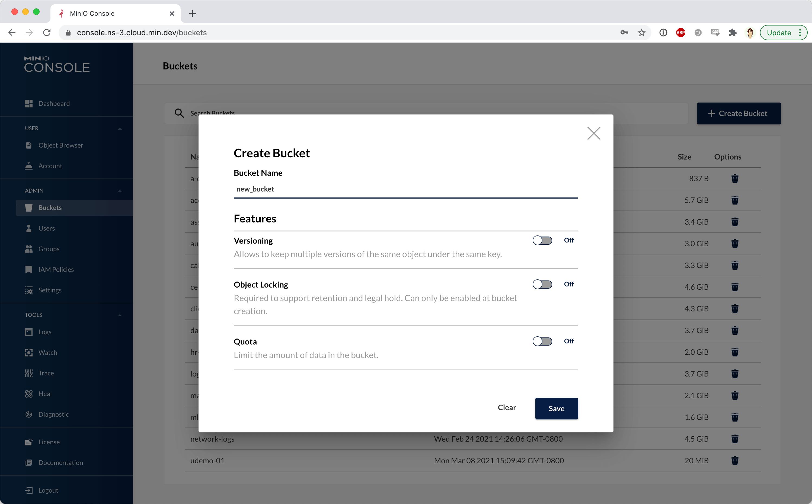The width and height of the screenshot is (812, 504).
Task: Open a new browser tab
Action: (x=192, y=13)
